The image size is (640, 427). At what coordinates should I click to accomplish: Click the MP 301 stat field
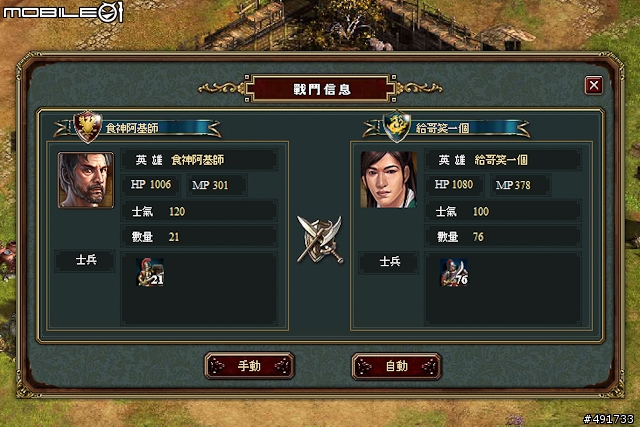click(x=216, y=185)
